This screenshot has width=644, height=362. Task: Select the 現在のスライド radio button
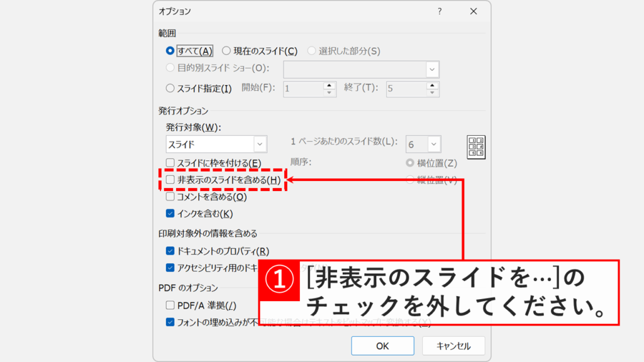tap(226, 50)
